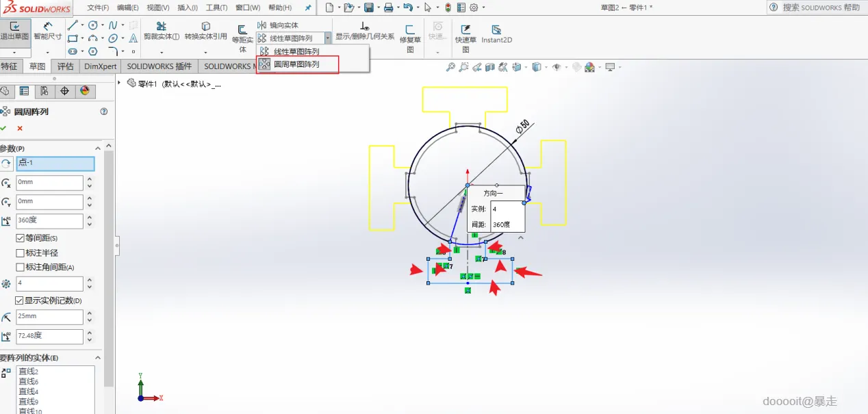Click the red X to cancel pattern
The height and width of the screenshot is (414, 868).
click(x=20, y=128)
